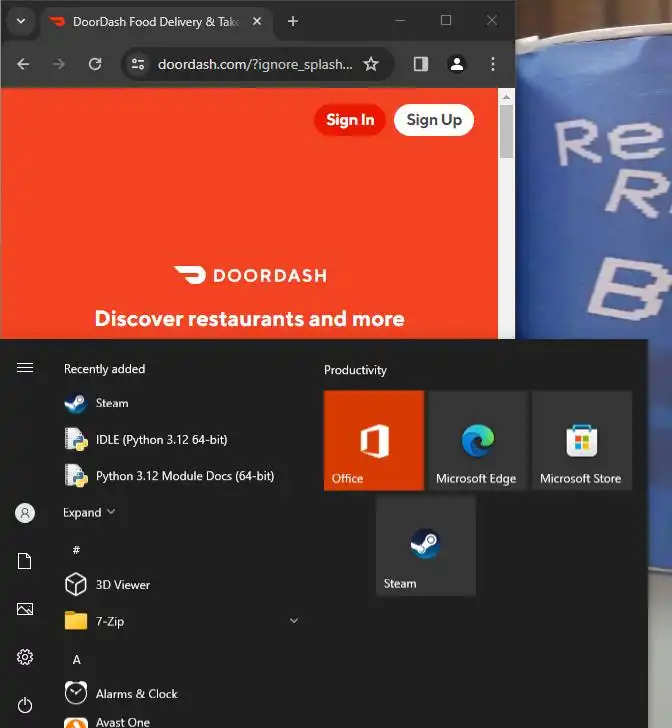The width and height of the screenshot is (672, 728).
Task: Expand the Start menu hamburger icon
Action: coord(25,368)
